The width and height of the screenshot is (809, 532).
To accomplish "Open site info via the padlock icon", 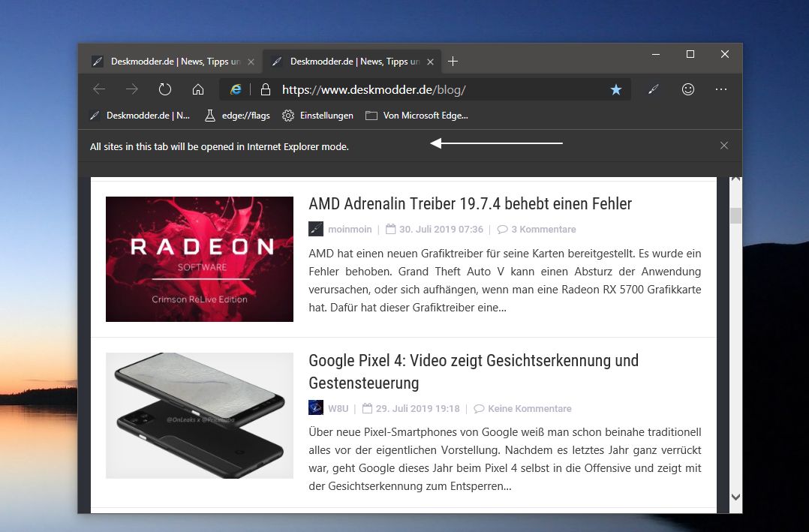I will pos(266,89).
